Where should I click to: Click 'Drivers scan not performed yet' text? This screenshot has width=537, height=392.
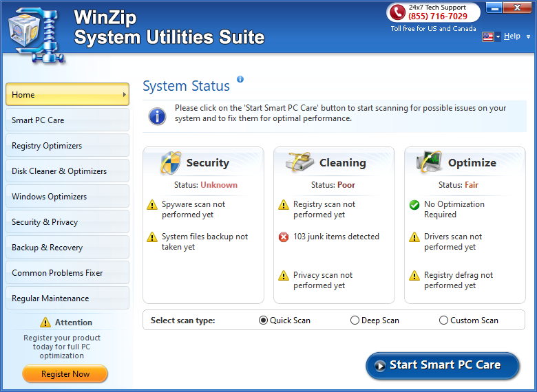(x=453, y=241)
